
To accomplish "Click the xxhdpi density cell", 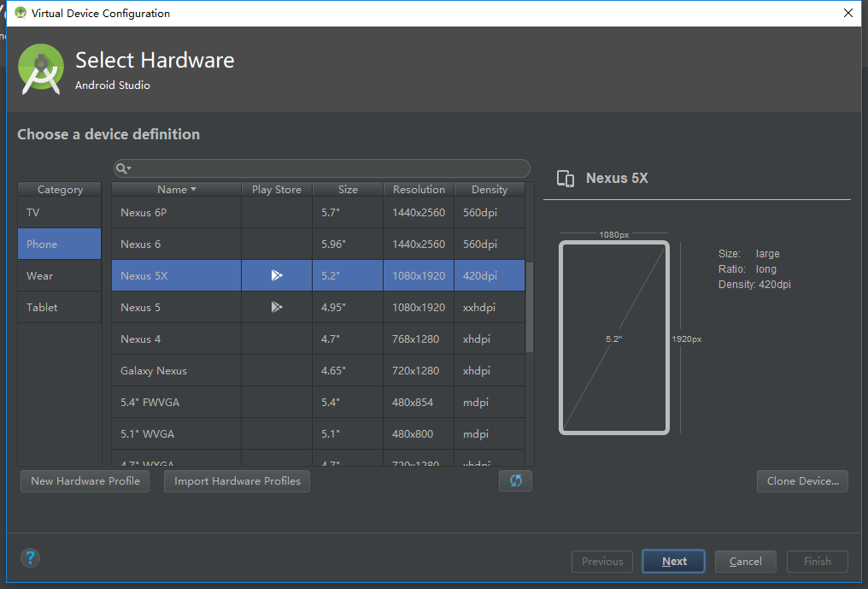I will click(x=490, y=307).
